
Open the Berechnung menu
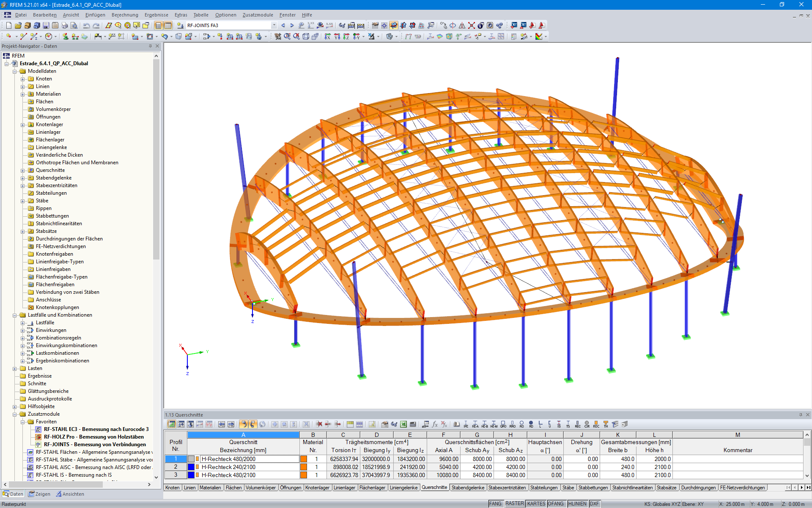click(124, 15)
